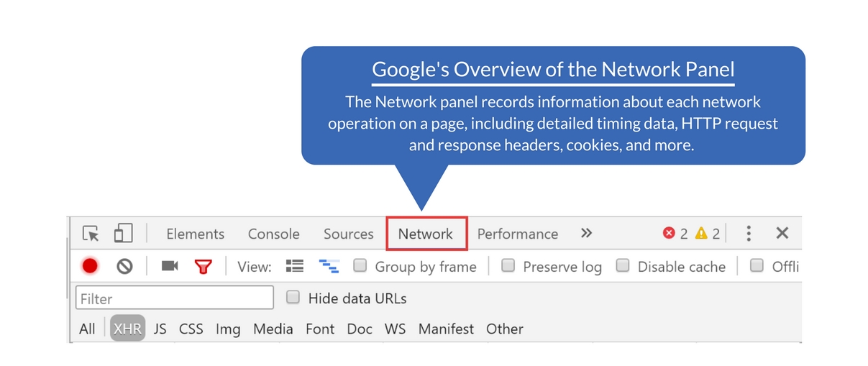Select the Network tab

click(426, 234)
